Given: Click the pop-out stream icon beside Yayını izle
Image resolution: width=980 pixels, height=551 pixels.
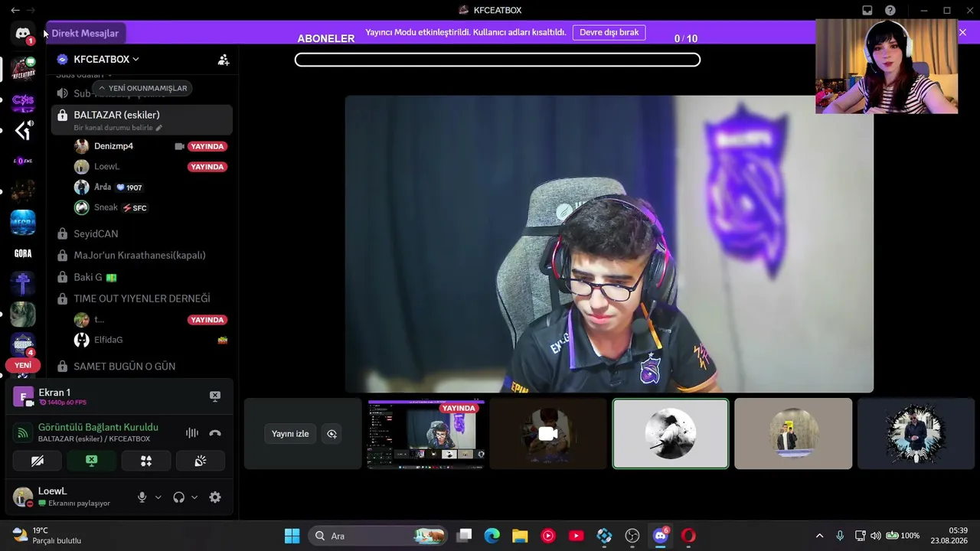Looking at the screenshot, I should click(332, 434).
